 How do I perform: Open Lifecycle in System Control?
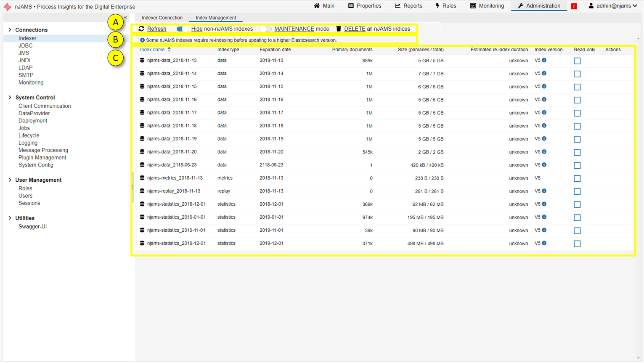tap(29, 135)
